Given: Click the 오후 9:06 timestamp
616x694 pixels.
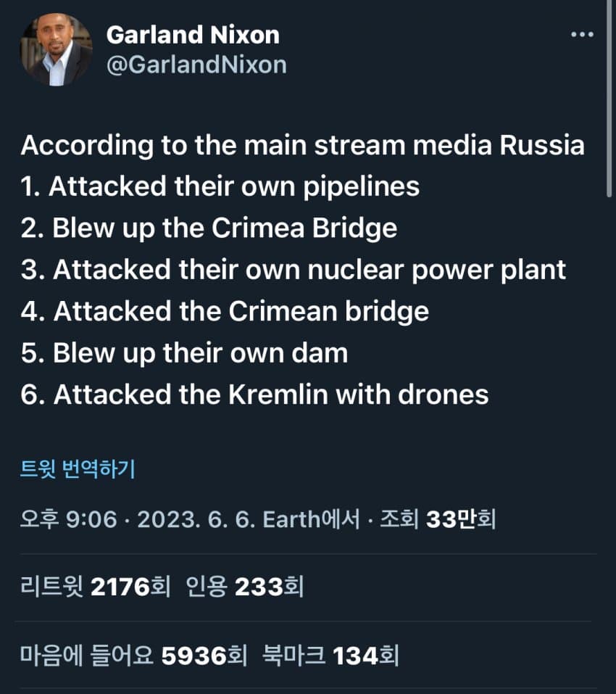Looking at the screenshot, I should click(69, 519).
